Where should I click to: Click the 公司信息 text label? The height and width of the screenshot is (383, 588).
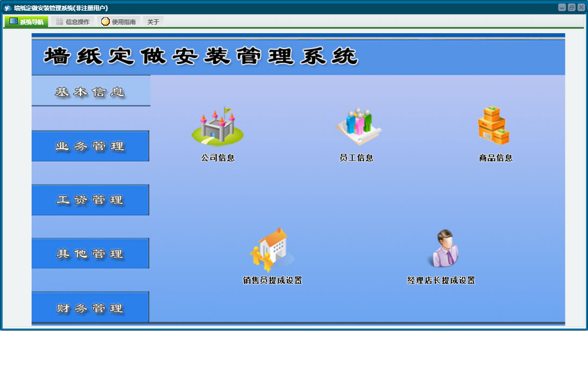[x=218, y=158]
